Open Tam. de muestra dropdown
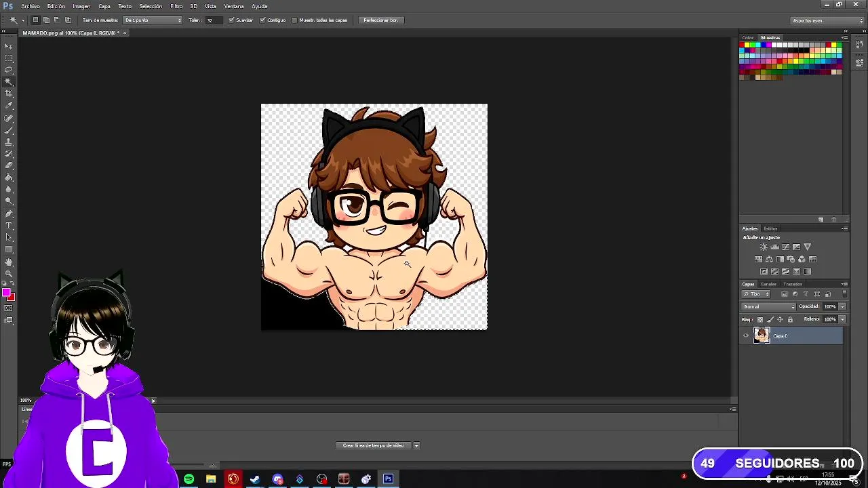 click(153, 20)
